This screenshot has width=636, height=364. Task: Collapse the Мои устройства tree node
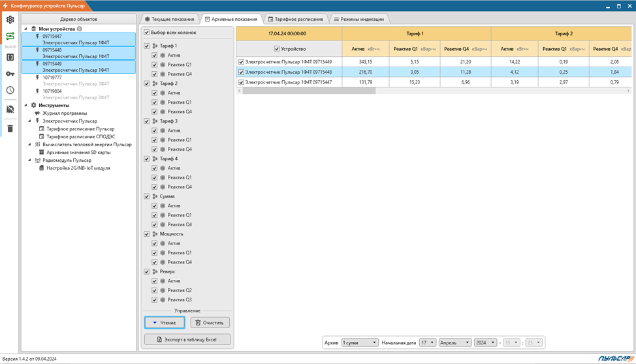[26, 29]
